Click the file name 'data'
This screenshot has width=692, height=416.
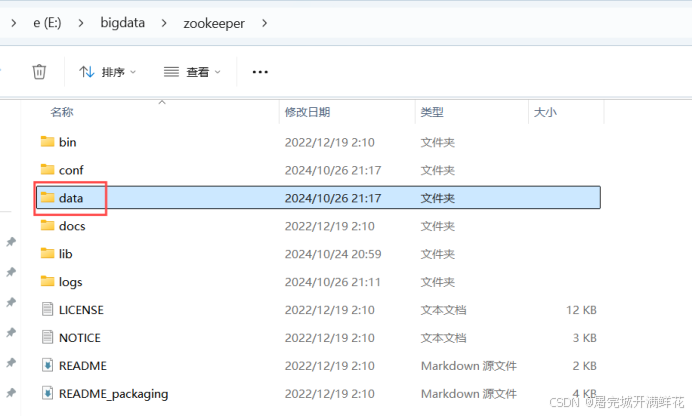pos(71,198)
